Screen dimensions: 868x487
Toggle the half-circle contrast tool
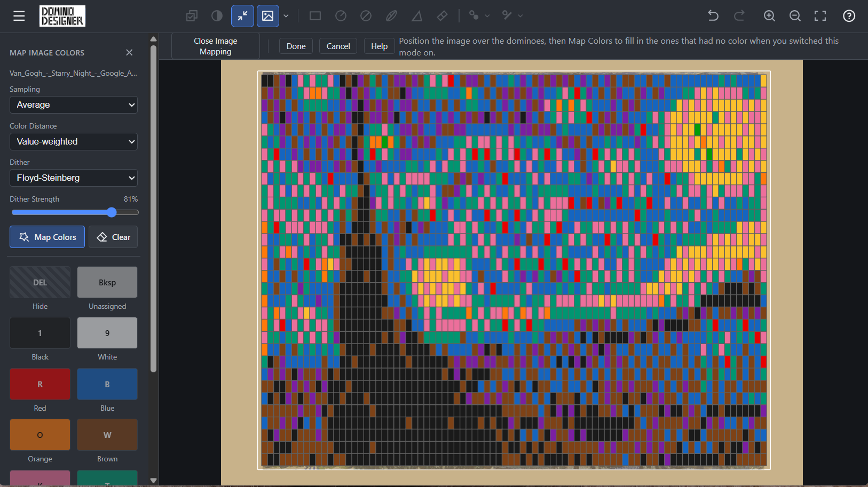tap(217, 16)
